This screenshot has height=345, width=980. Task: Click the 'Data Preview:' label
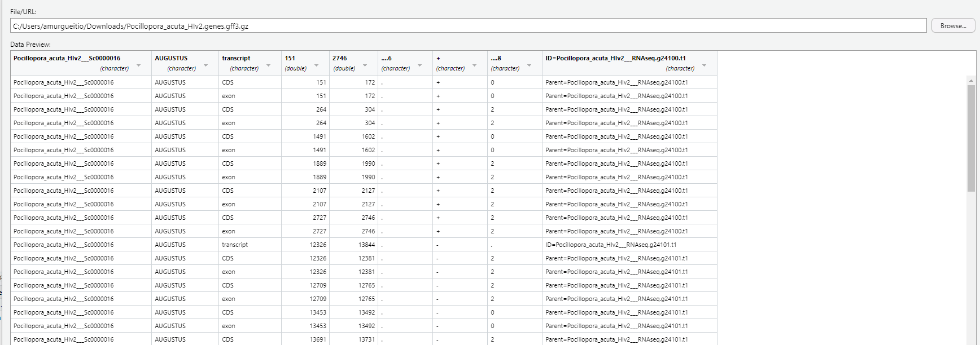click(30, 45)
